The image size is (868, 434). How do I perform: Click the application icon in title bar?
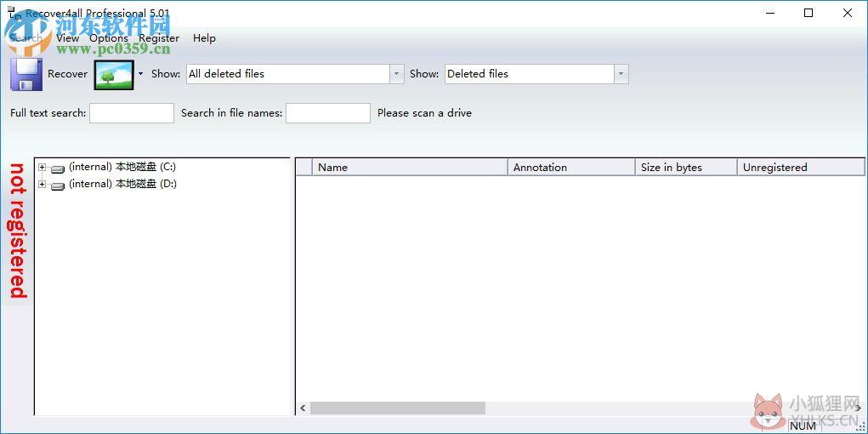pos(14,13)
